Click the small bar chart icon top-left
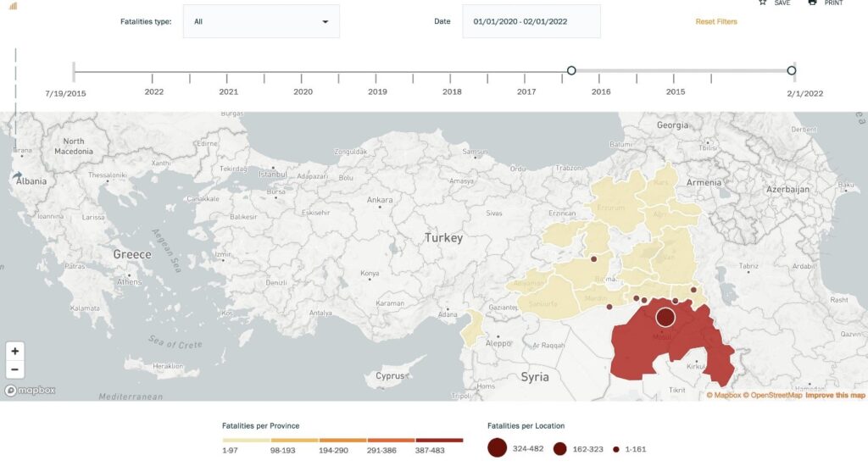The height and width of the screenshot is (466, 868). [x=13, y=5]
